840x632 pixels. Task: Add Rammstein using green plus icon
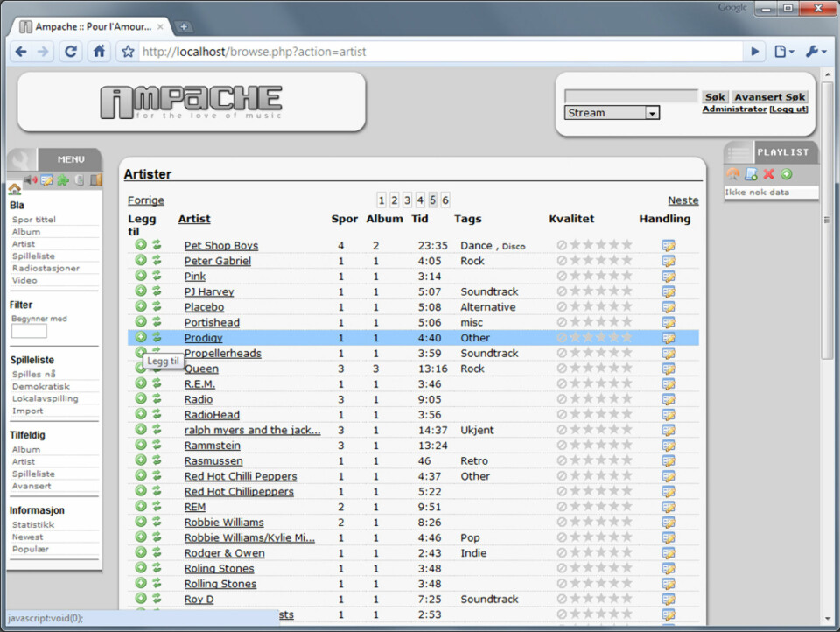141,445
